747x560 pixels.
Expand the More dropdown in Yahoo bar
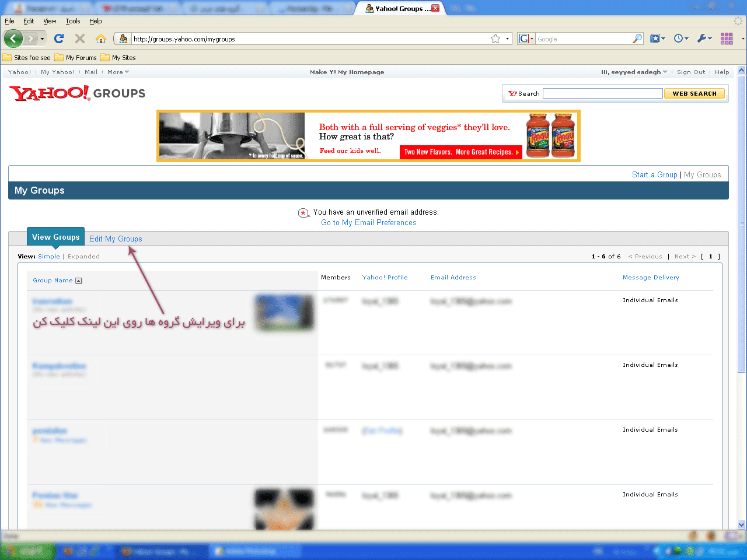(118, 72)
